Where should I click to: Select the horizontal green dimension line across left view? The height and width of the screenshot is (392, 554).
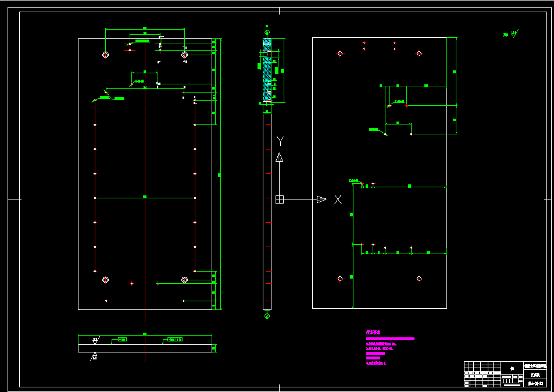[x=145, y=198]
